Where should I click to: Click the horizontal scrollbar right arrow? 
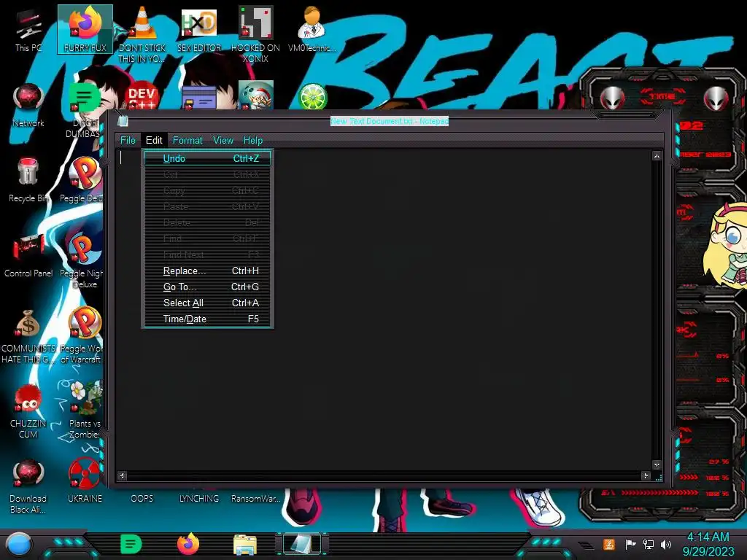[646, 475]
